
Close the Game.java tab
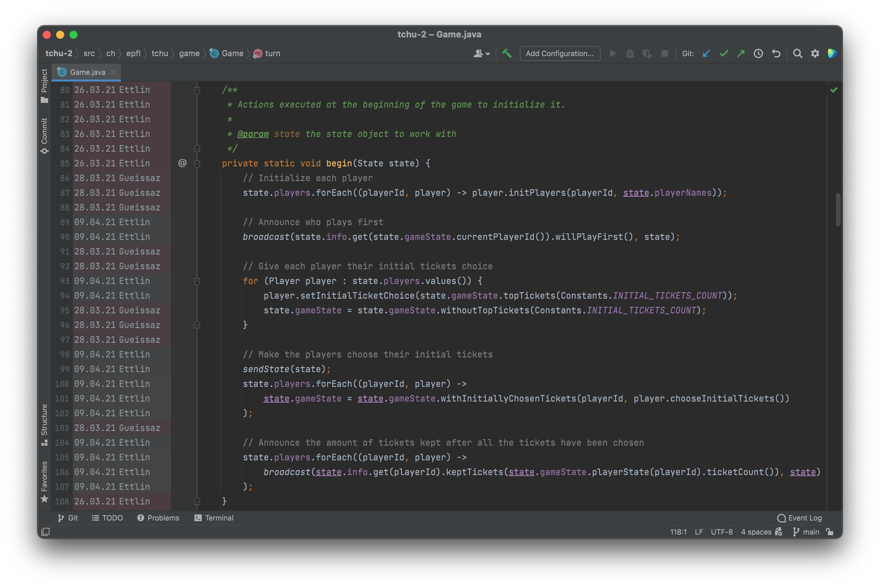(x=113, y=72)
